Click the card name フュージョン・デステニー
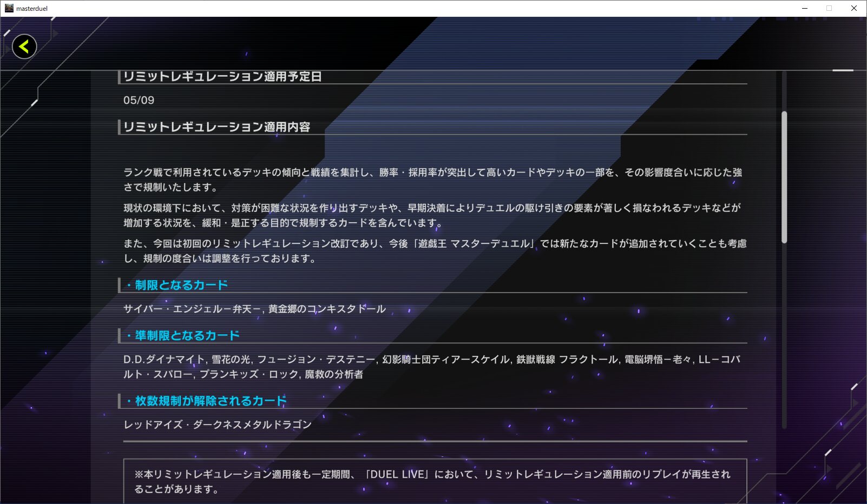This screenshot has width=867, height=504. pyautogui.click(x=316, y=359)
